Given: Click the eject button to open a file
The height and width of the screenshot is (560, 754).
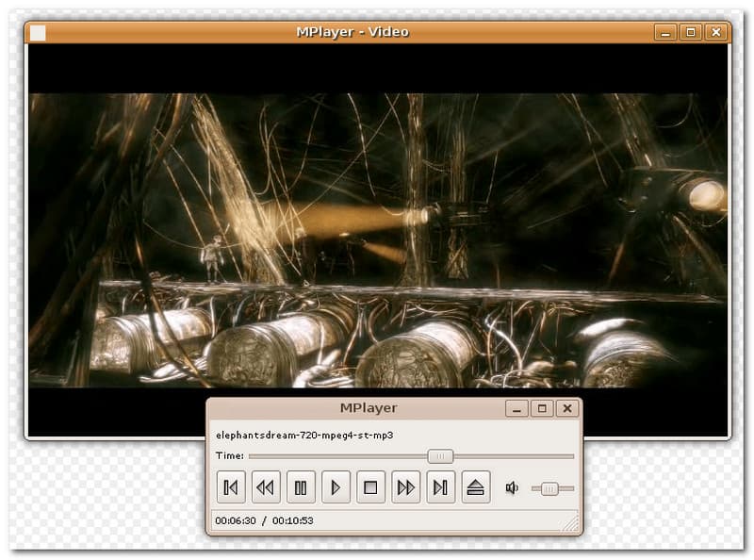Looking at the screenshot, I should coord(475,487).
